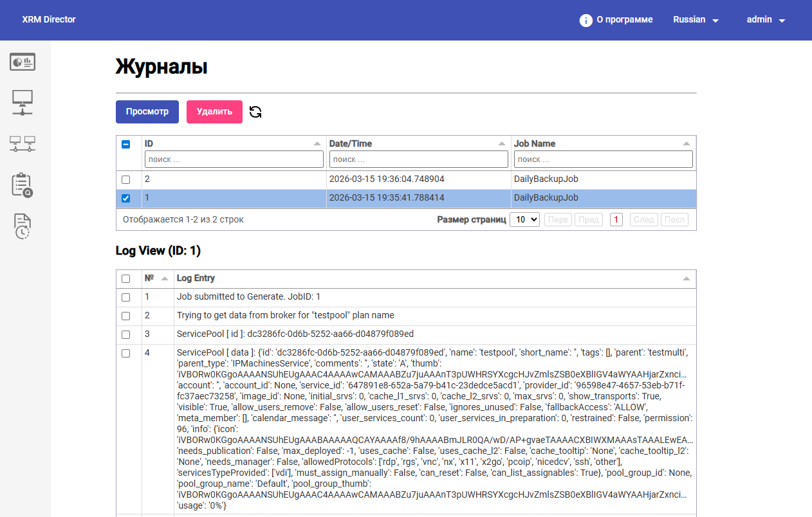Sort by the ID column arrow
The image size is (812, 517).
[x=317, y=143]
